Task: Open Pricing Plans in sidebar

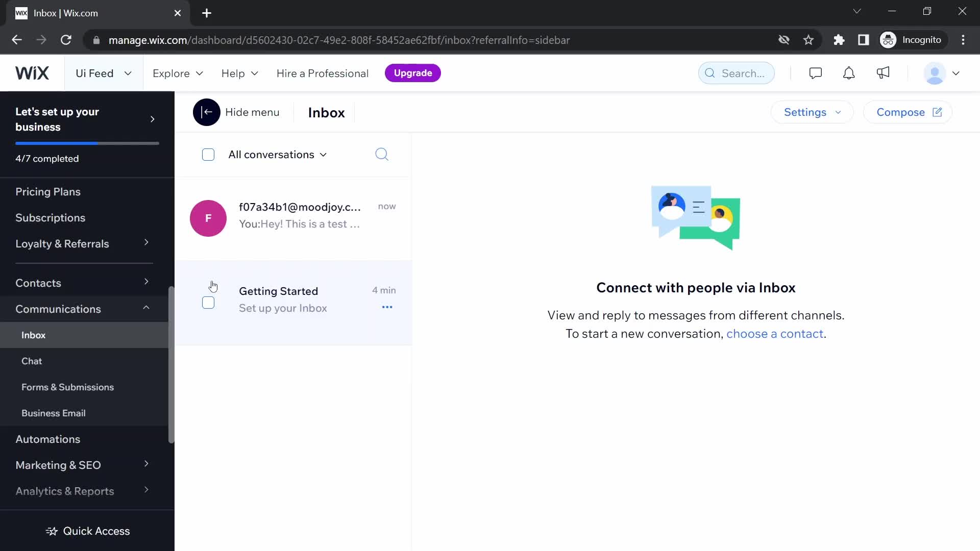Action: 48,192
